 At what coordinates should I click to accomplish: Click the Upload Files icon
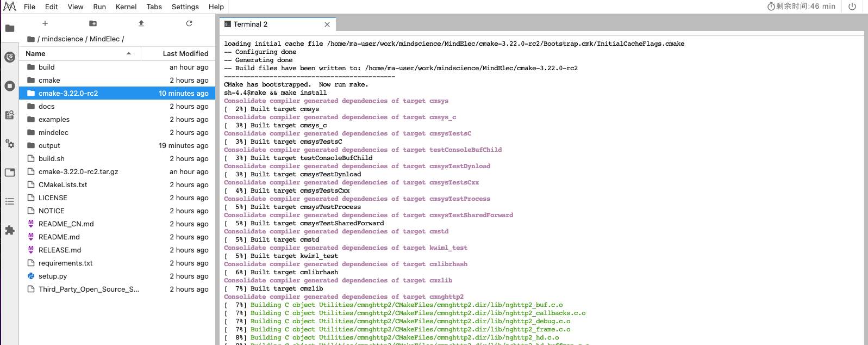141,23
